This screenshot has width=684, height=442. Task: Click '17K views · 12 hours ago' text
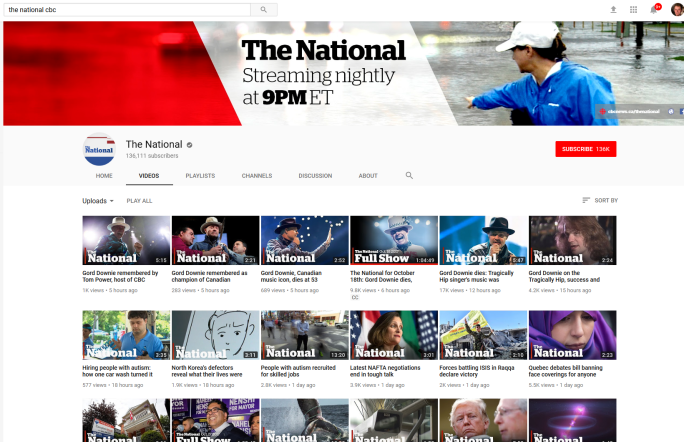[470, 290]
